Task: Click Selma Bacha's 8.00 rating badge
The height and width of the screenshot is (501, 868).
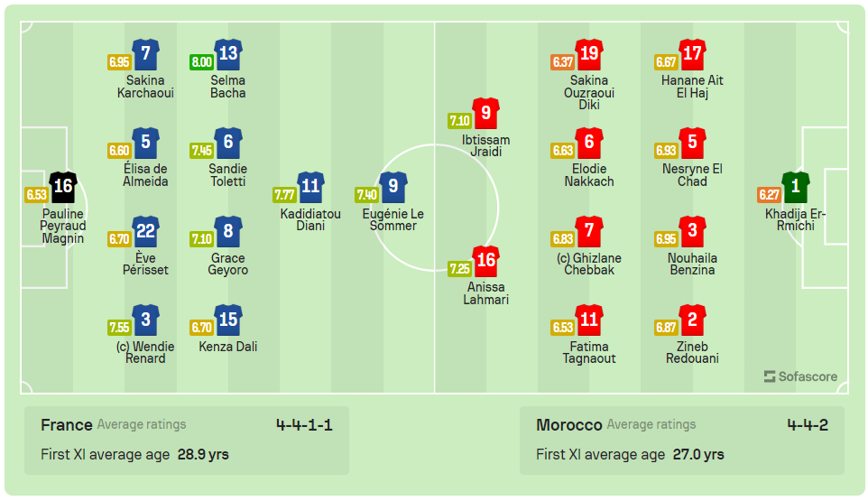Action: pyautogui.click(x=201, y=62)
